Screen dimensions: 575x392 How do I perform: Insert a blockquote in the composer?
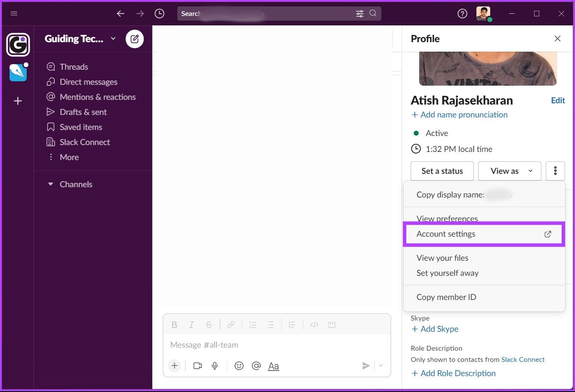(292, 325)
